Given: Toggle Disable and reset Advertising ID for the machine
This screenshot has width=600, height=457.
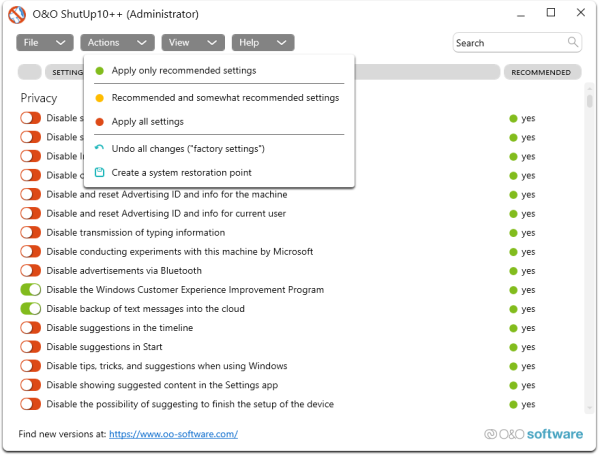Looking at the screenshot, I should [31, 194].
